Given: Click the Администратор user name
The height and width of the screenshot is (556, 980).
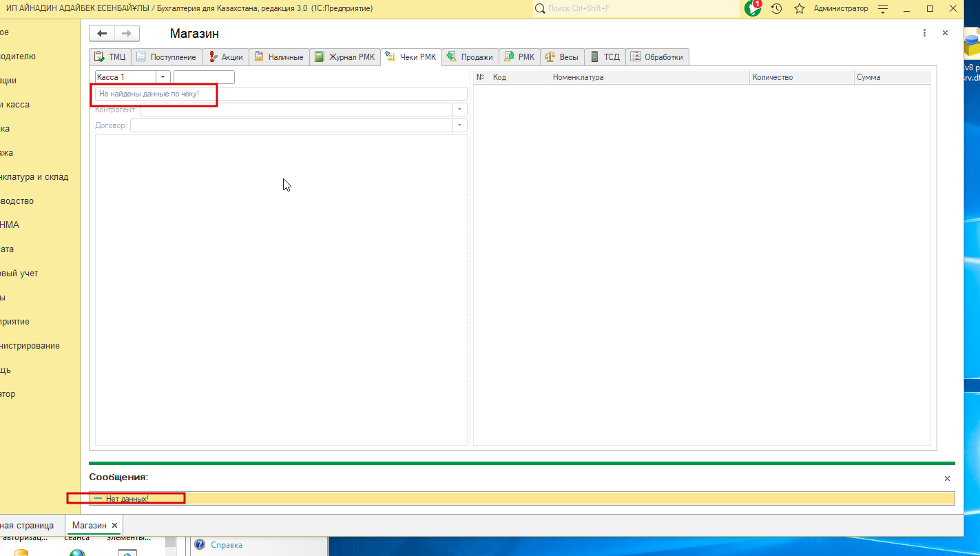Looking at the screenshot, I should point(841,9).
